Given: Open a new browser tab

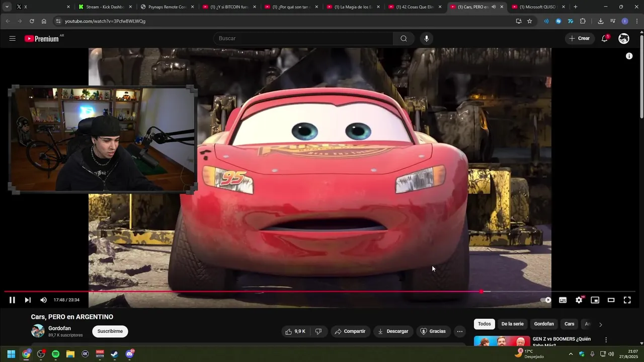Looking at the screenshot, I should pyautogui.click(x=576, y=7).
